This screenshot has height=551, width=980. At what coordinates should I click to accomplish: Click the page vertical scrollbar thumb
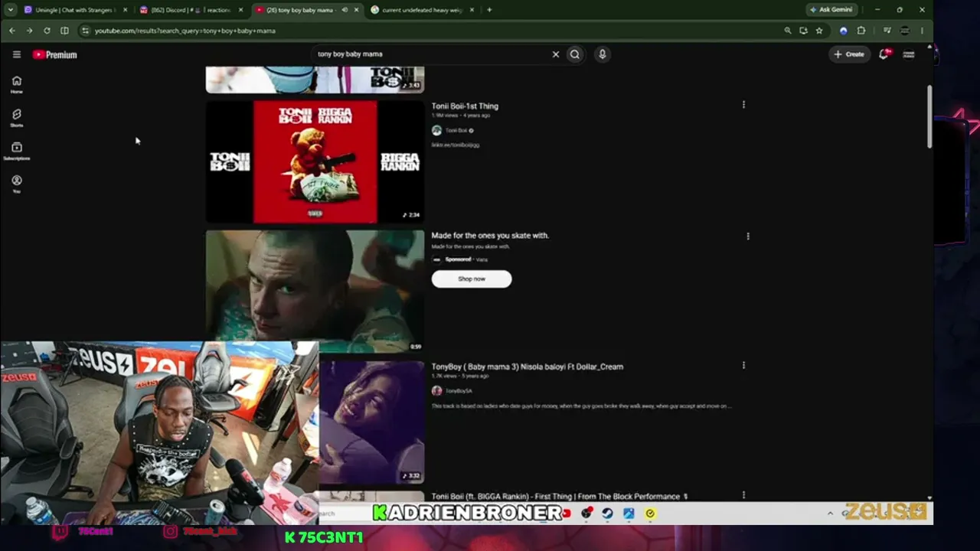pyautogui.click(x=930, y=116)
